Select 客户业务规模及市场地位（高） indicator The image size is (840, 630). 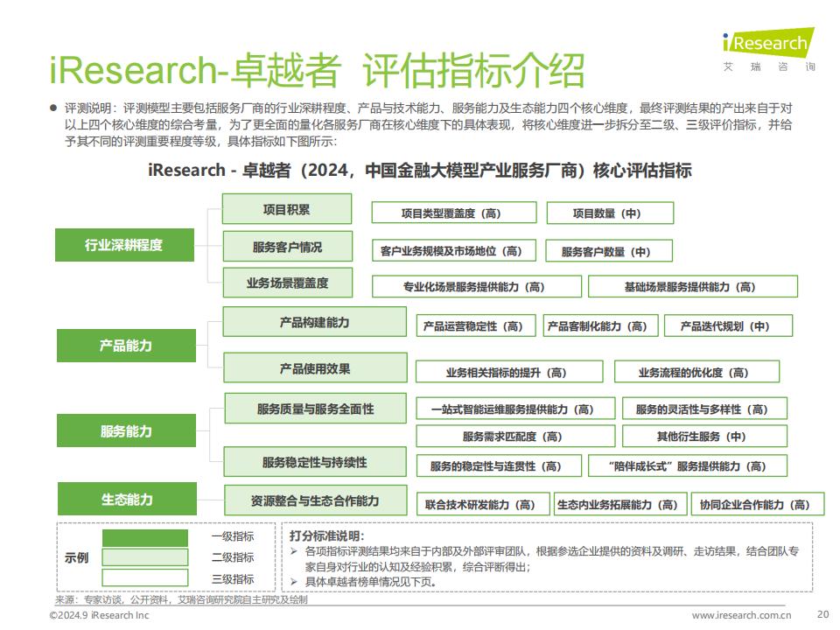click(x=454, y=251)
